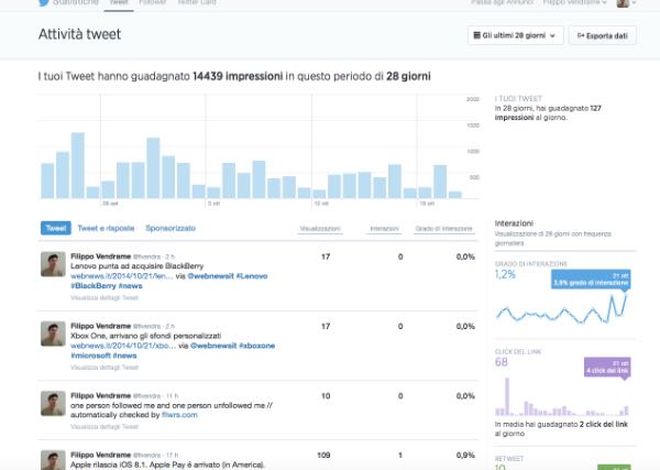
Task: Click author name on the Apple iOS 8.1 tweet
Action: tap(101, 455)
